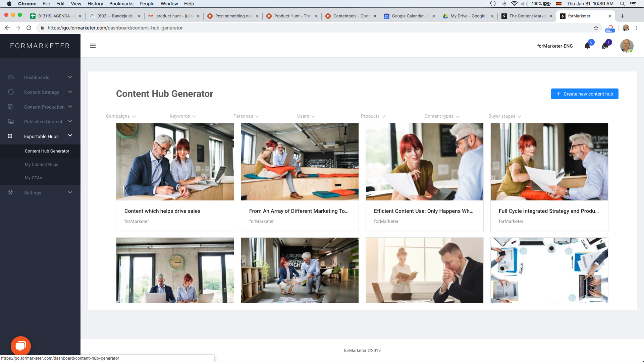Click the Full Cycle Integrated Strategy thumbnail

(549, 162)
